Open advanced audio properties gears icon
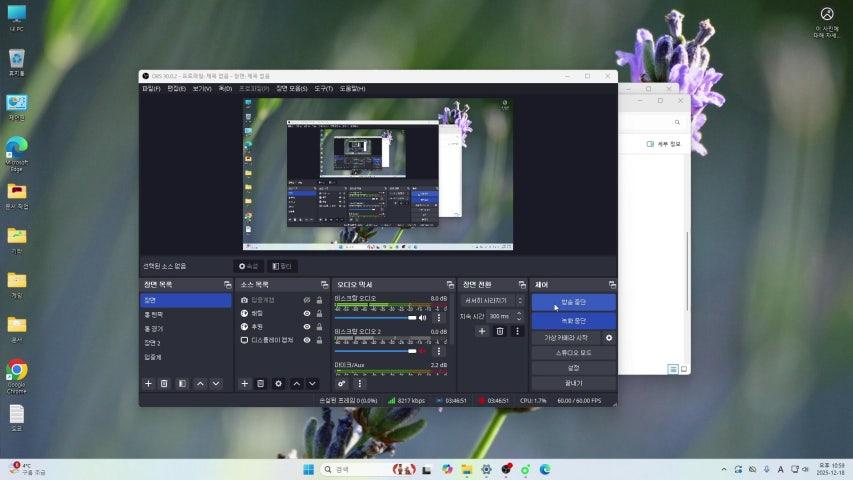Image resolution: width=853 pixels, height=480 pixels. click(342, 383)
